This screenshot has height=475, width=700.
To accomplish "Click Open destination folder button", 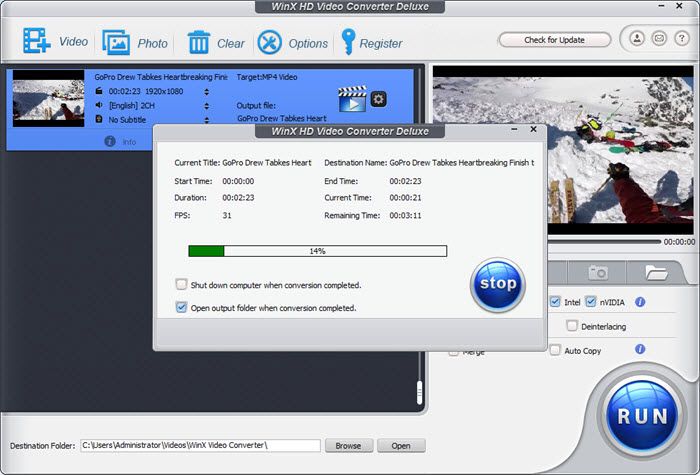I will click(401, 446).
